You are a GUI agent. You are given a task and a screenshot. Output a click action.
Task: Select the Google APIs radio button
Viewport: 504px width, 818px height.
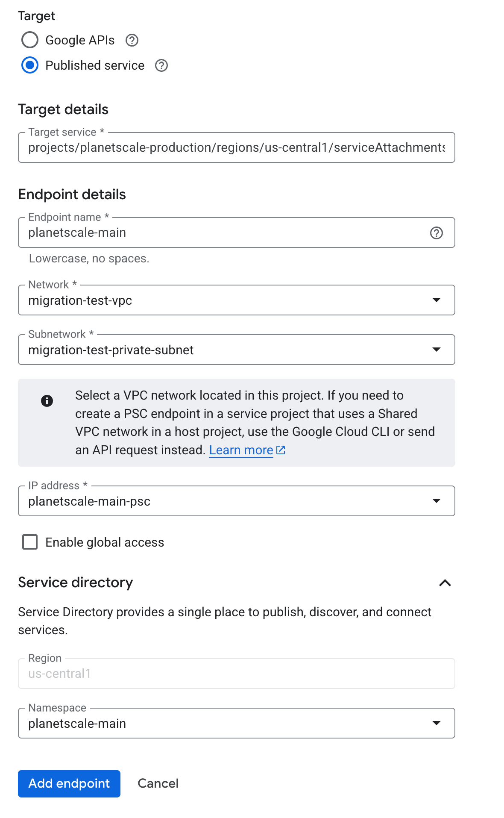29,40
